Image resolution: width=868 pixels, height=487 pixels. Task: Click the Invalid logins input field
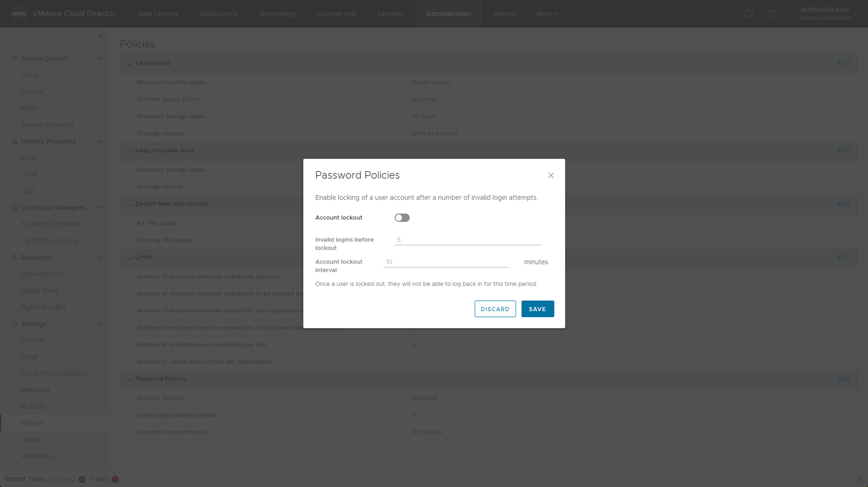(469, 239)
